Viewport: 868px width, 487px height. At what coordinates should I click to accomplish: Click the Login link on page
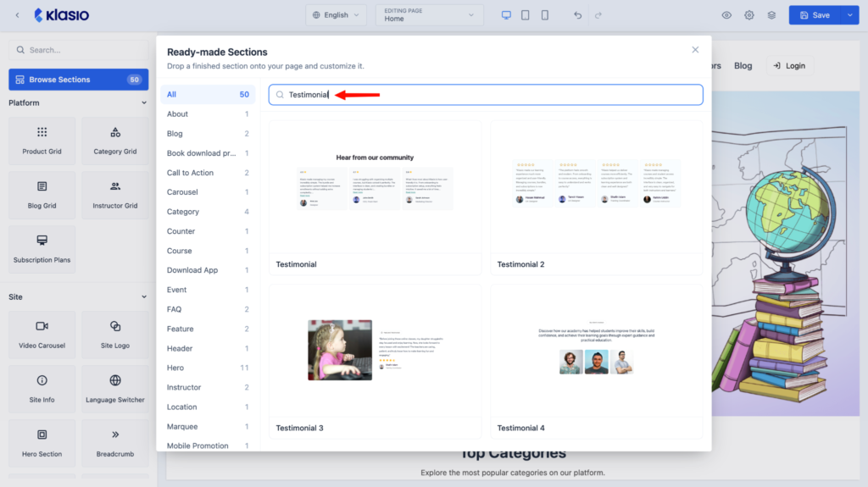pyautogui.click(x=789, y=66)
